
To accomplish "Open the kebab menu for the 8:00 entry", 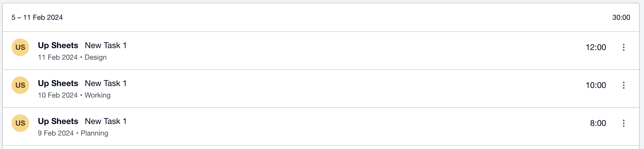I will click(x=623, y=123).
